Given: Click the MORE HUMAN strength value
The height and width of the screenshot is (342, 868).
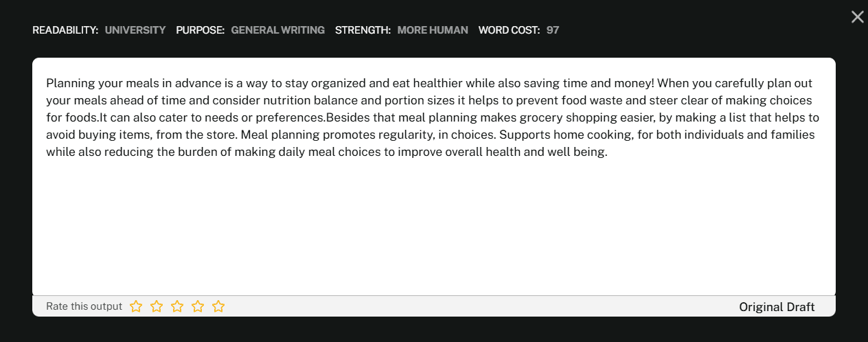Looking at the screenshot, I should pos(433,30).
